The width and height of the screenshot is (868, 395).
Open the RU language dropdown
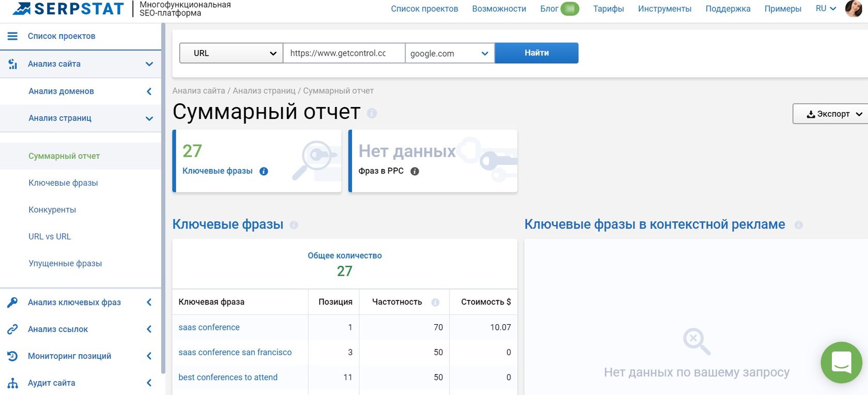(x=826, y=9)
